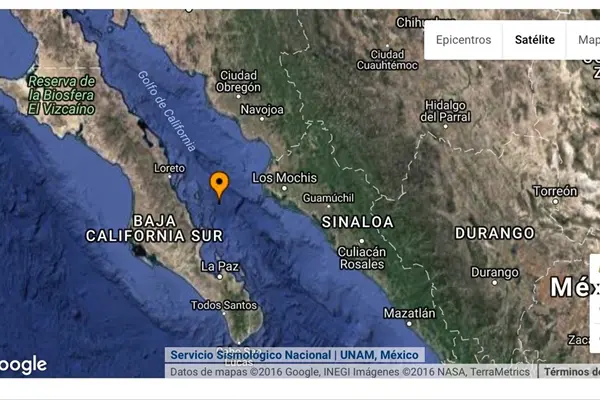
Task: Click the La Paz city label
Action: 219,266
